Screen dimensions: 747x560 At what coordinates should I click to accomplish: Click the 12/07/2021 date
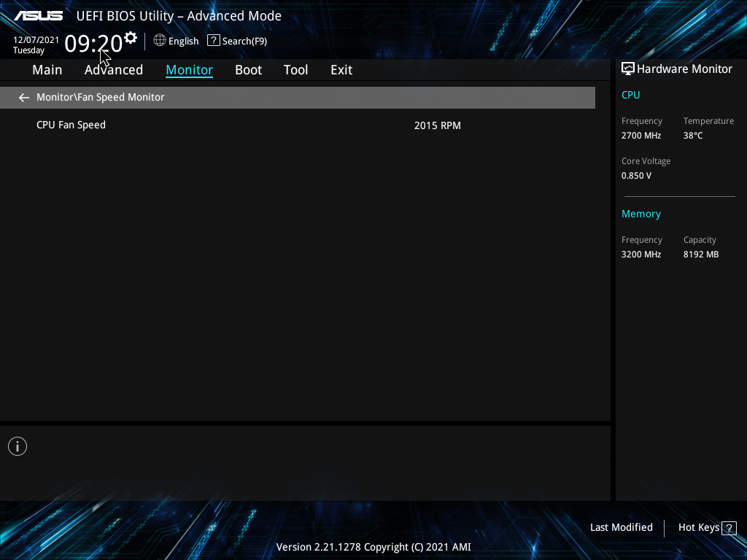(36, 40)
